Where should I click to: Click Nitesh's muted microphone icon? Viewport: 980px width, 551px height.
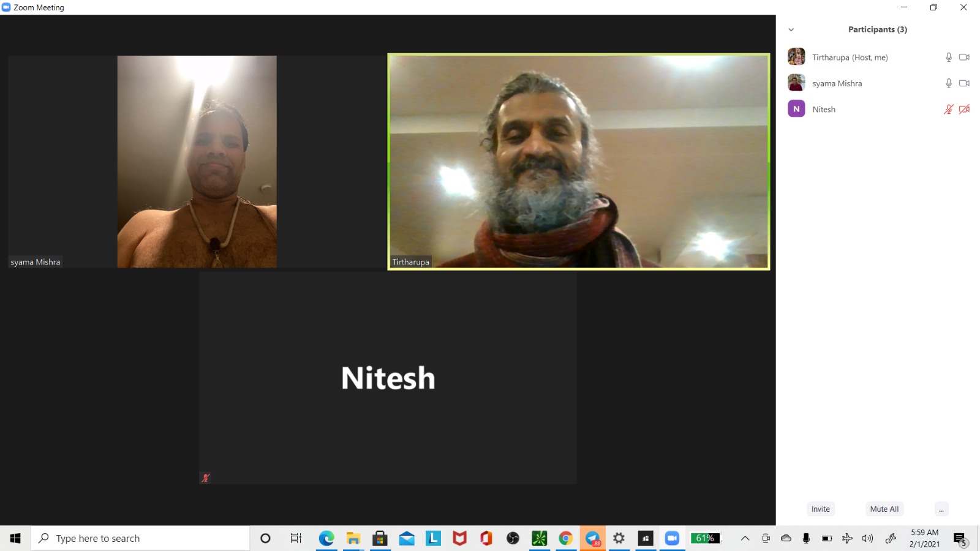tap(948, 110)
